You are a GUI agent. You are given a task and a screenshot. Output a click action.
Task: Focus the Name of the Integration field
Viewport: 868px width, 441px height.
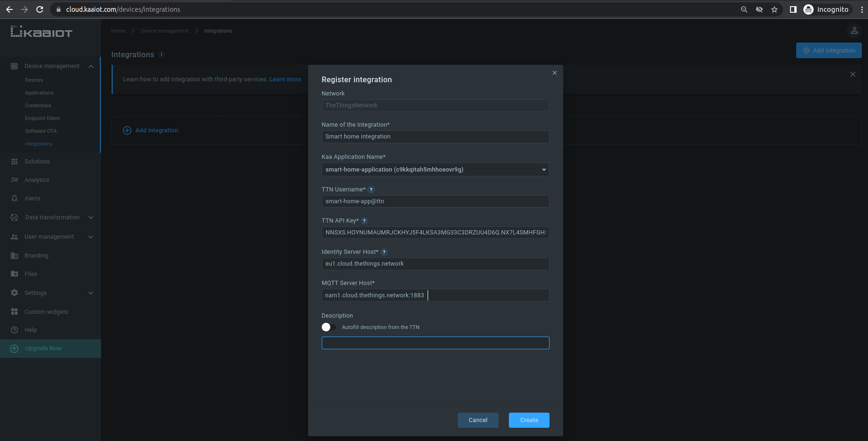coord(435,137)
